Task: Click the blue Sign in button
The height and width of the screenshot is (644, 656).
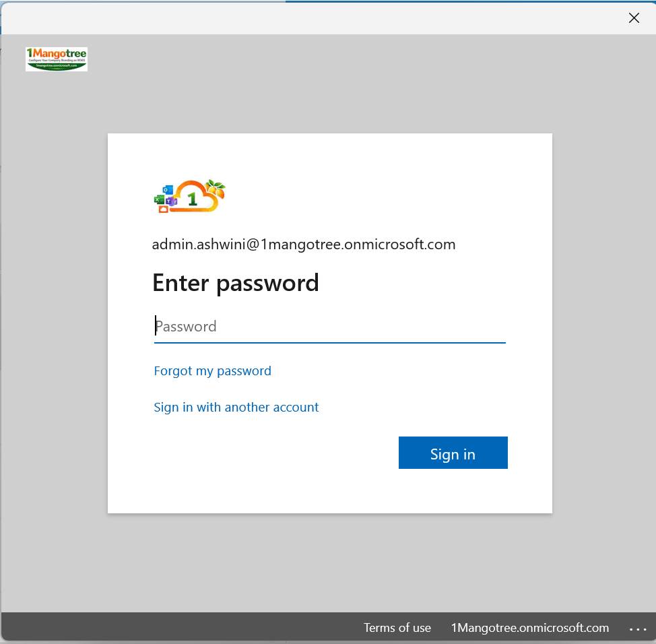Action: (453, 453)
